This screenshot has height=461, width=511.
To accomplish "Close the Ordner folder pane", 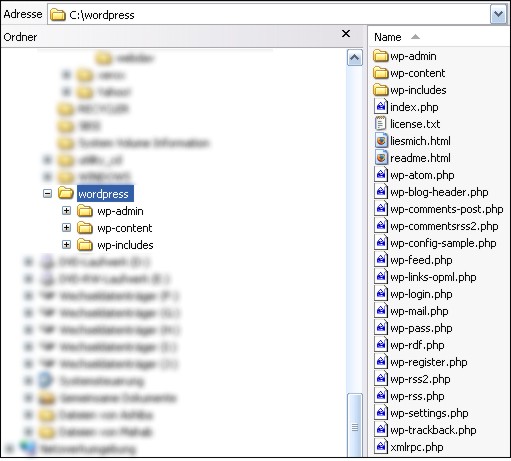I will point(346,33).
